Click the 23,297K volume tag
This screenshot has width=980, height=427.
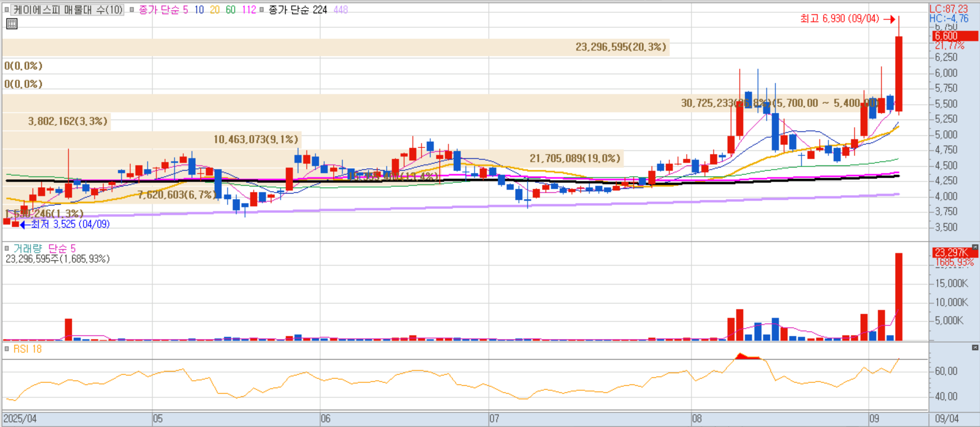(x=954, y=253)
